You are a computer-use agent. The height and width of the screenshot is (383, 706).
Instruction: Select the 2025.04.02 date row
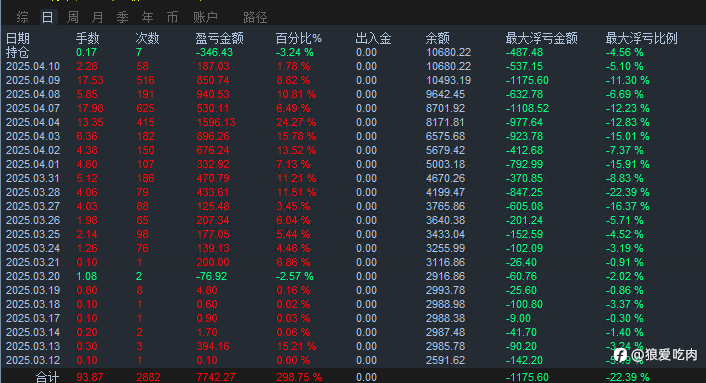tap(33, 150)
